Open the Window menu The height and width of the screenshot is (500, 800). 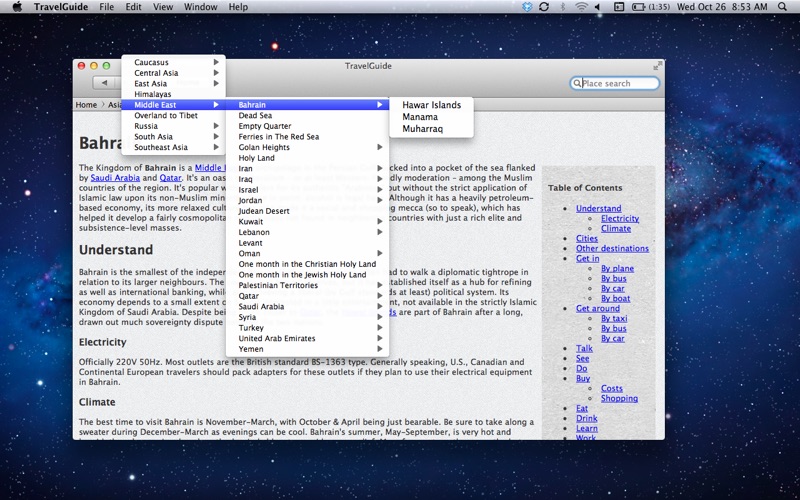[x=201, y=7]
